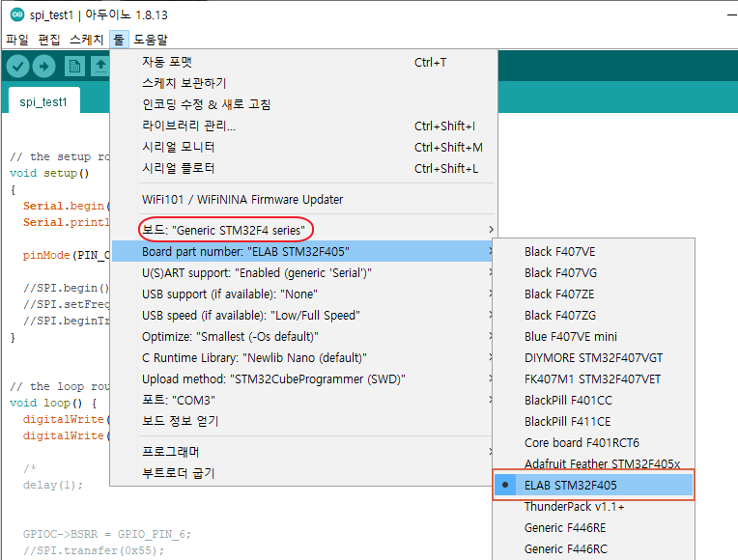
Task: Minimize the Arduino window
Action: tap(731, 14)
